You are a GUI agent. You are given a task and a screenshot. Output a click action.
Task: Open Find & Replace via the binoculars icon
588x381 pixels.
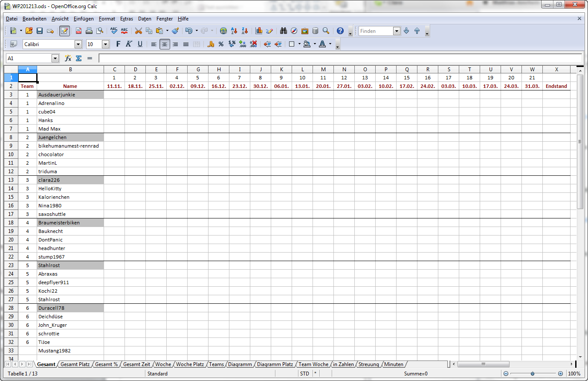284,31
